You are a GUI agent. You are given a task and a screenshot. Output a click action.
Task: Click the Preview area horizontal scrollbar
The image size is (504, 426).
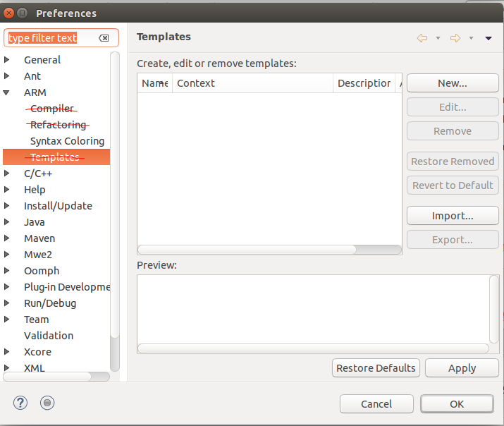click(313, 348)
